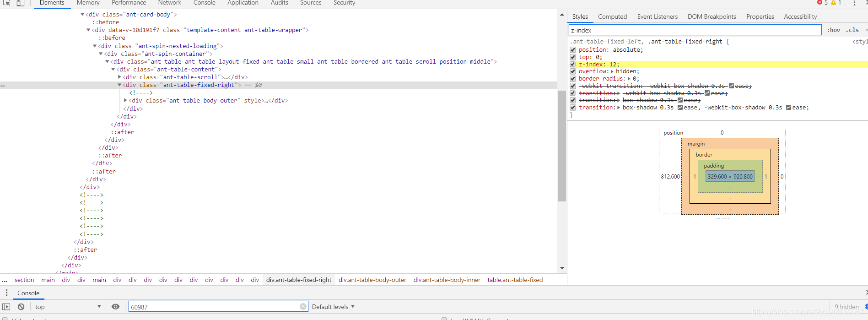Open the console drawer three-dot menu
Viewport: 868px width, 320px height.
pyautogui.click(x=6, y=293)
